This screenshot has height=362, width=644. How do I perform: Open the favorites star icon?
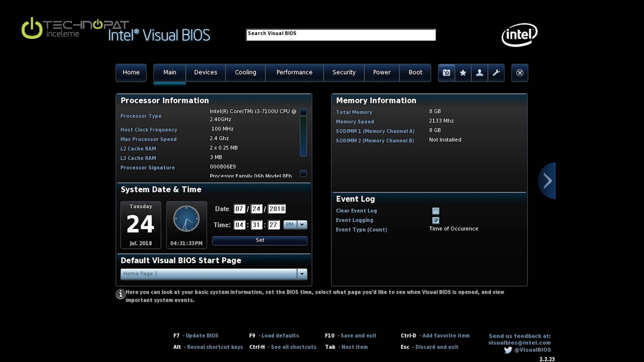coord(463,73)
